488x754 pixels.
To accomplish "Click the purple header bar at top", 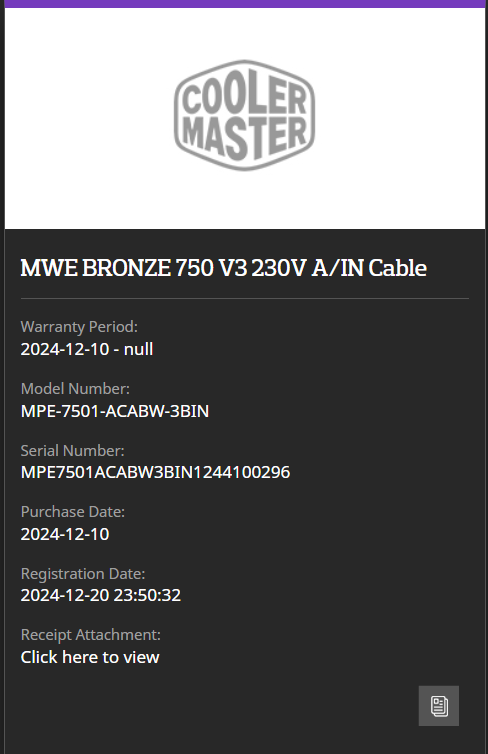I will click(244, 4).
